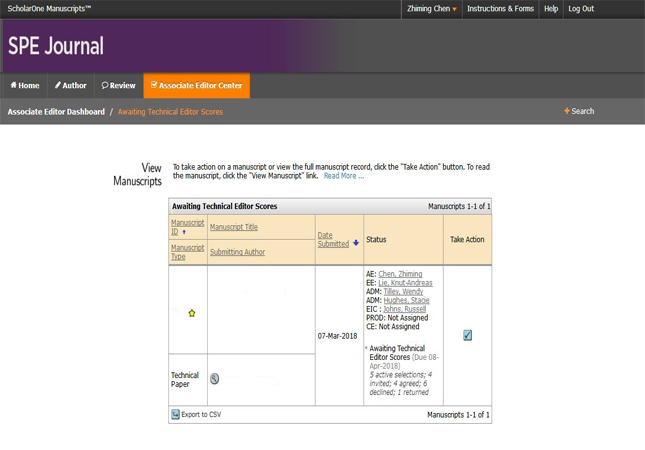This screenshot has width=645, height=450.
Task: Select the Associate Editor Center tab
Action: [197, 86]
